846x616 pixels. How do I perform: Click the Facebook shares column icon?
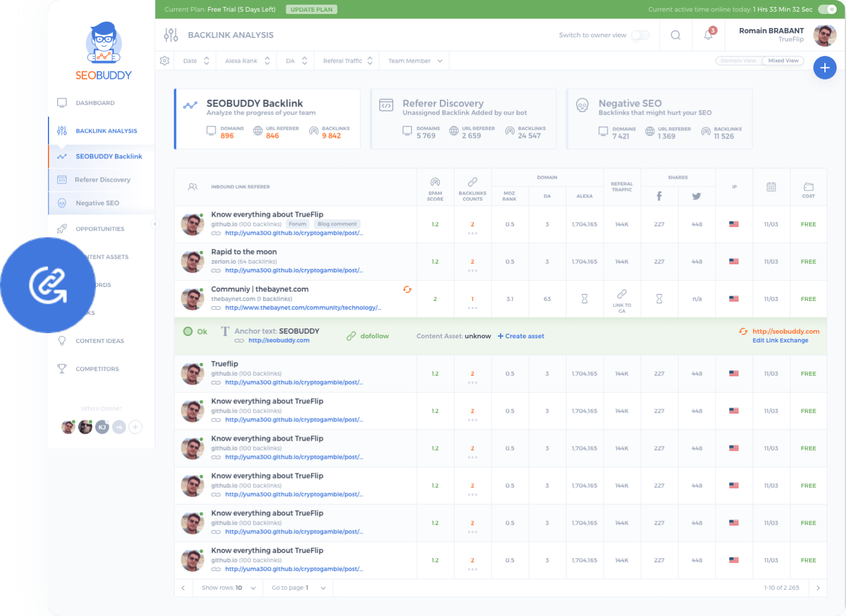click(659, 196)
